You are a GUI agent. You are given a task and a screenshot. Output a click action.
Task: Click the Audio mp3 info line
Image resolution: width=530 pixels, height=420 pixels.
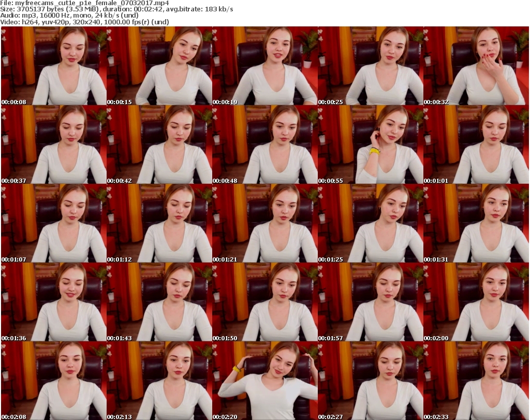[x=69, y=16]
